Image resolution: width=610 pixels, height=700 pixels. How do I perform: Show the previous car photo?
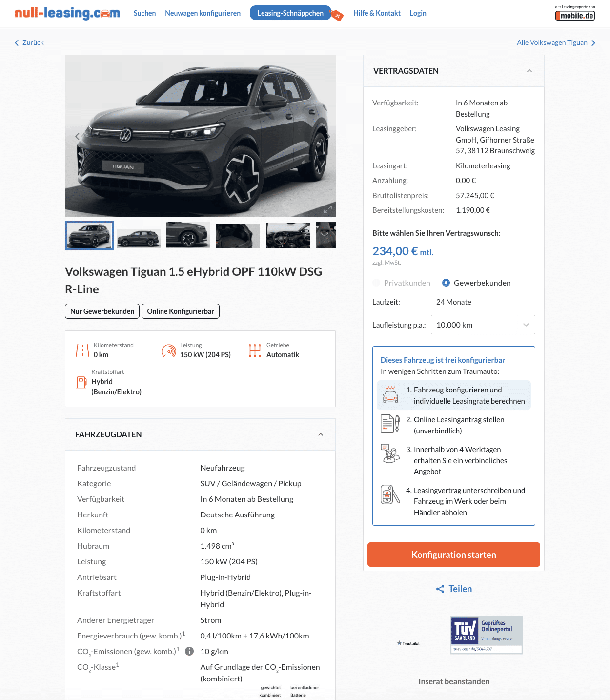77,136
